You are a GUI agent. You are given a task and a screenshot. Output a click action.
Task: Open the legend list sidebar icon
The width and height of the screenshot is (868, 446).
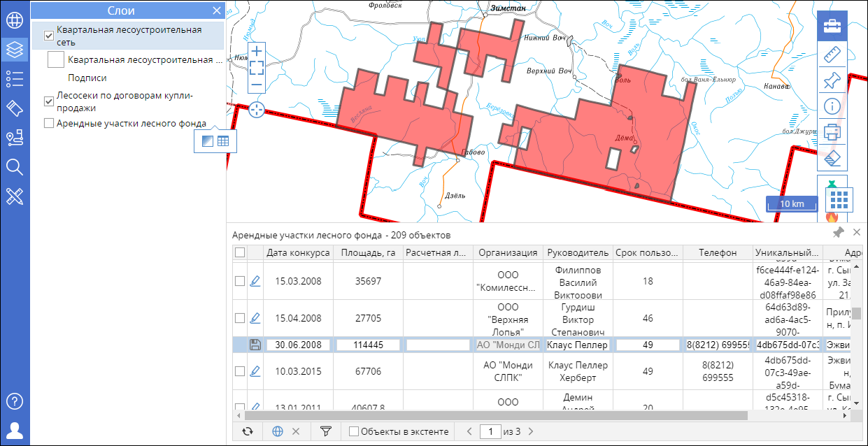(x=15, y=78)
